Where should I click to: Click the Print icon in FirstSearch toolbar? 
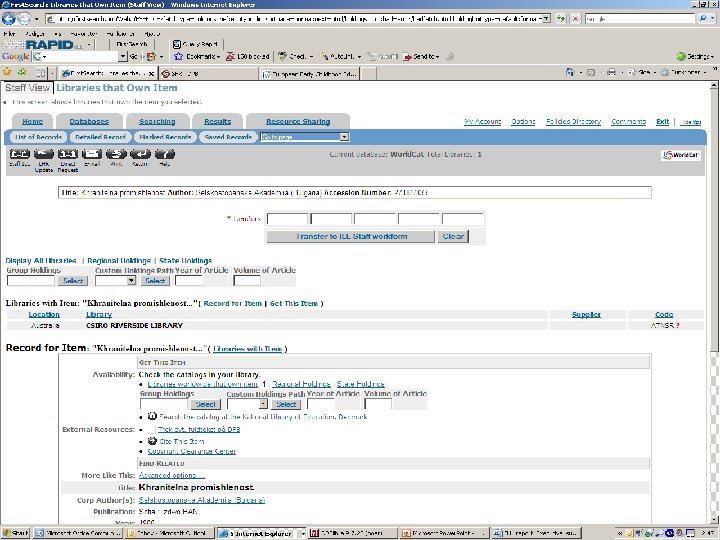click(x=116, y=154)
